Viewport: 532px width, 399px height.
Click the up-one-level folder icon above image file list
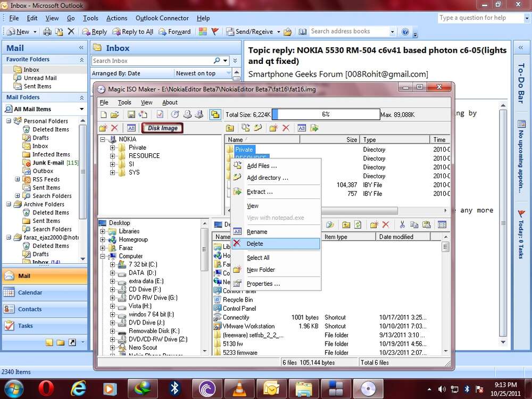(230, 128)
